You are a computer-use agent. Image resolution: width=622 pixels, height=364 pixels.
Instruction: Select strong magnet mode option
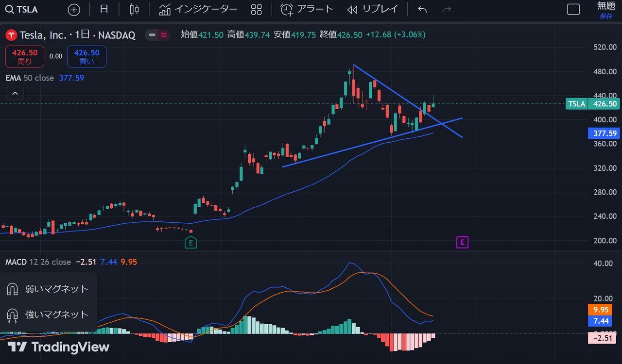point(48,315)
